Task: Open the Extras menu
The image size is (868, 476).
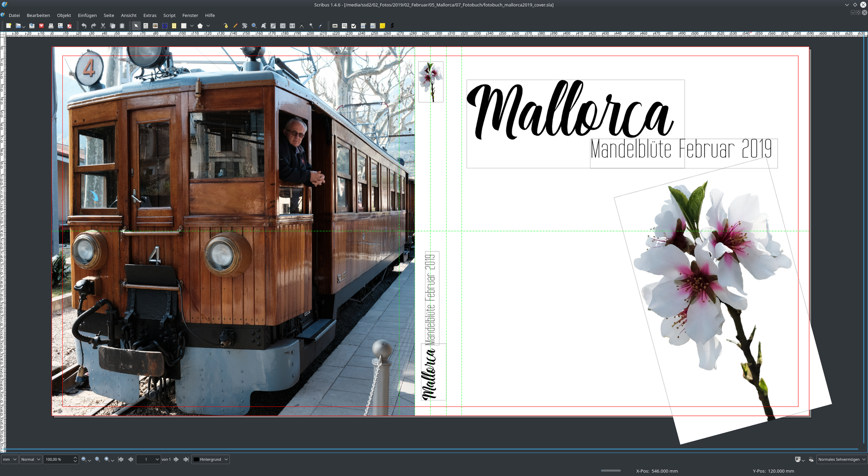Action: [150, 15]
